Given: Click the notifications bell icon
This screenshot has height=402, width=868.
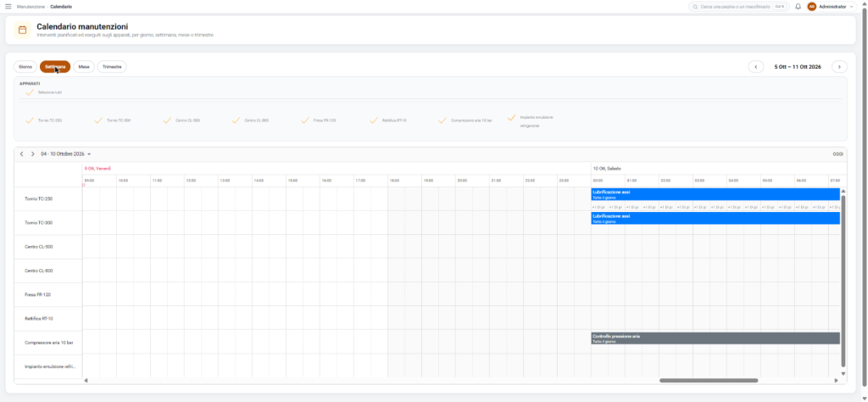Looking at the screenshot, I should 798,7.
